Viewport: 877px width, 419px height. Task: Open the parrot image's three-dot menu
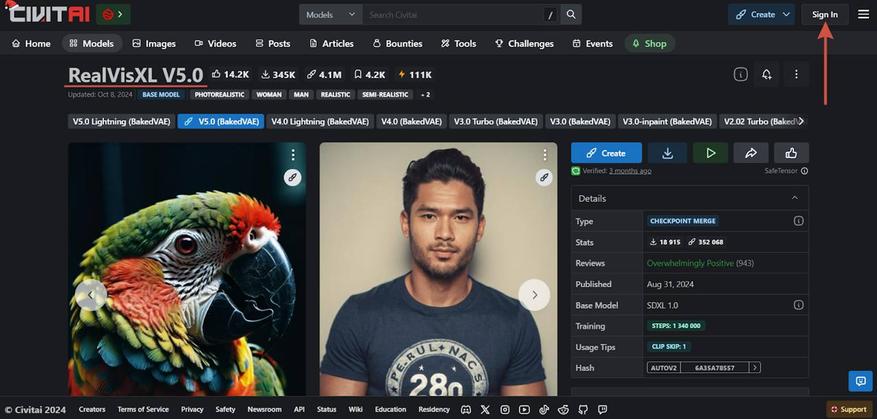[x=293, y=155]
